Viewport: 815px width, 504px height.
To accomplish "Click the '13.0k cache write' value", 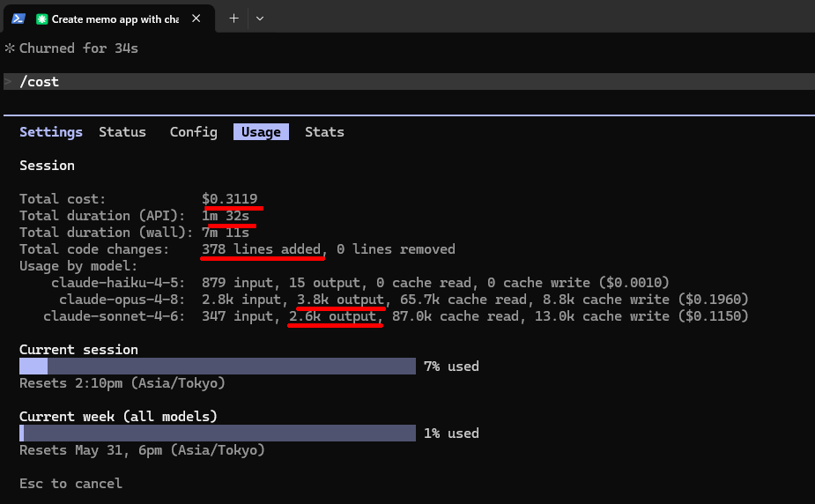I will pos(602,316).
